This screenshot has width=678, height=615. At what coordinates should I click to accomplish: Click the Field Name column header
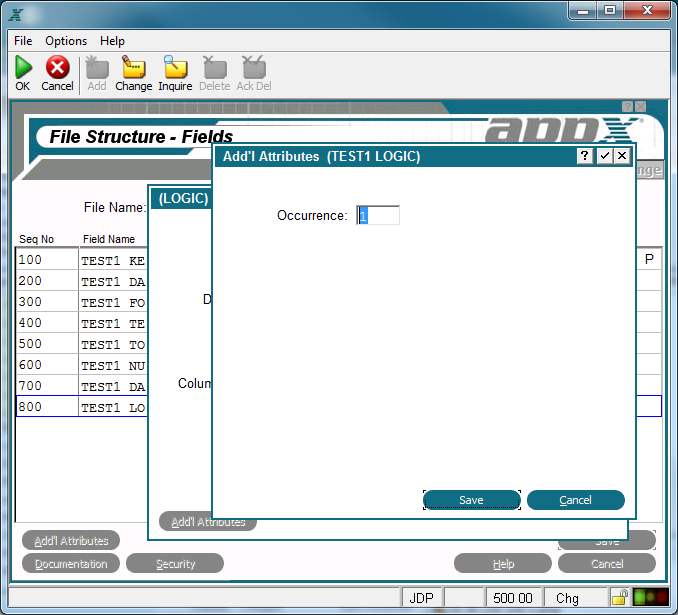[x=109, y=239]
